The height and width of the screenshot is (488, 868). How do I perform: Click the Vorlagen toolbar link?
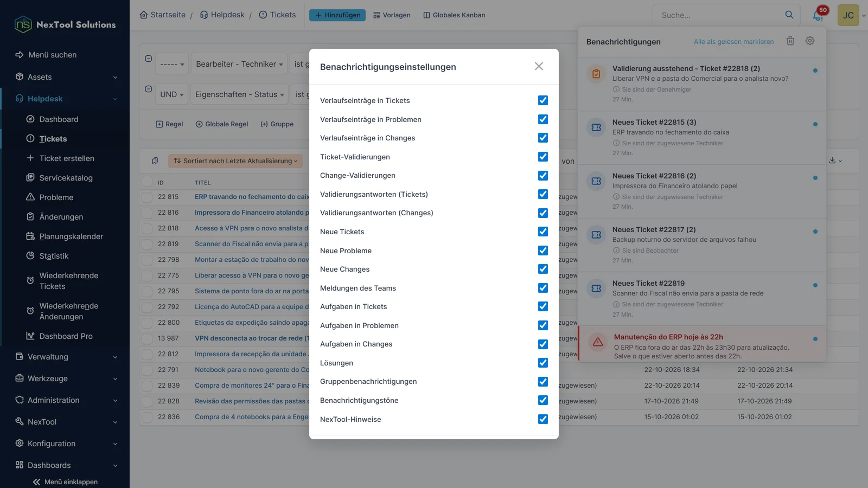click(392, 15)
